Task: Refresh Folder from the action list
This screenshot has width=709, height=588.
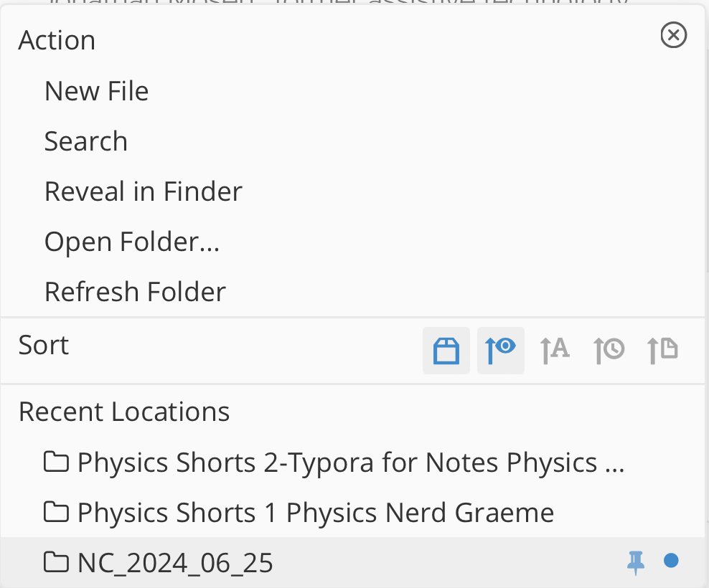Action: pos(135,292)
